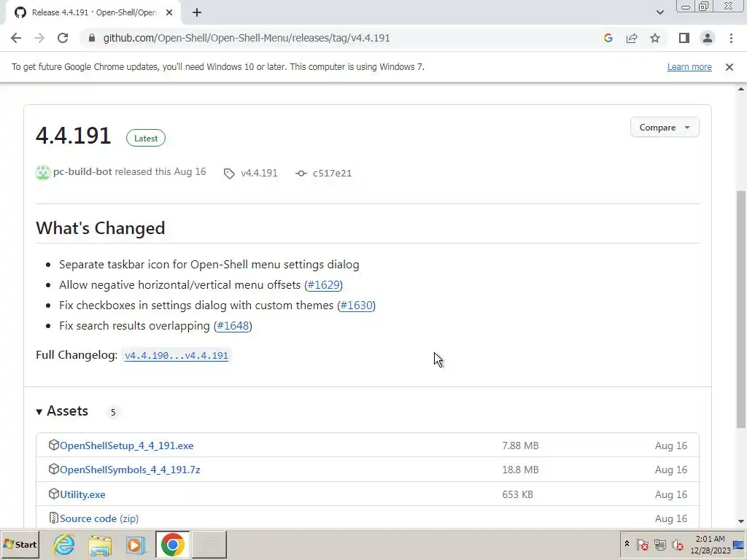
Task: Download OpenShellSetup_4_4_191.exe
Action: point(126,446)
